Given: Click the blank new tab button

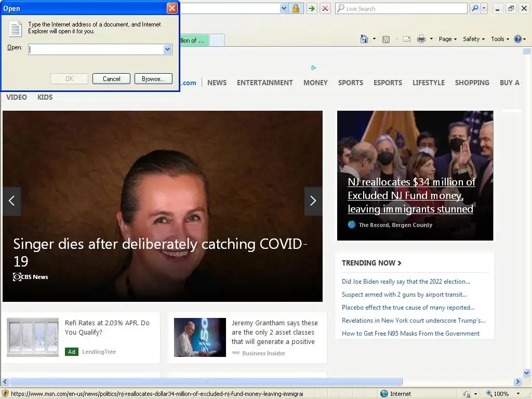Looking at the screenshot, I should [x=217, y=41].
